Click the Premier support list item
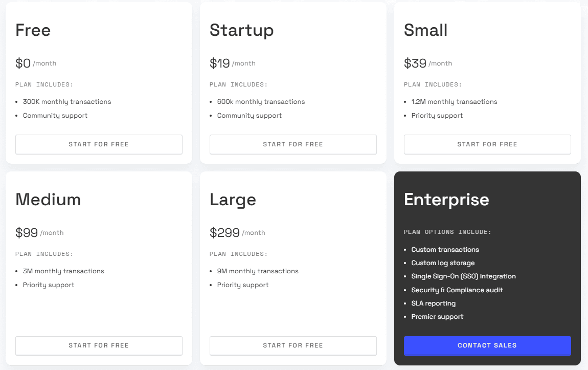 pyautogui.click(x=437, y=317)
